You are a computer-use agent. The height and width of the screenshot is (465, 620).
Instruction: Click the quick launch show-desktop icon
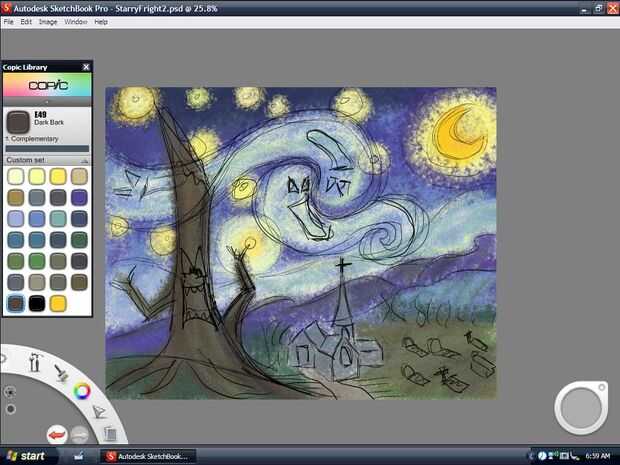(x=79, y=456)
